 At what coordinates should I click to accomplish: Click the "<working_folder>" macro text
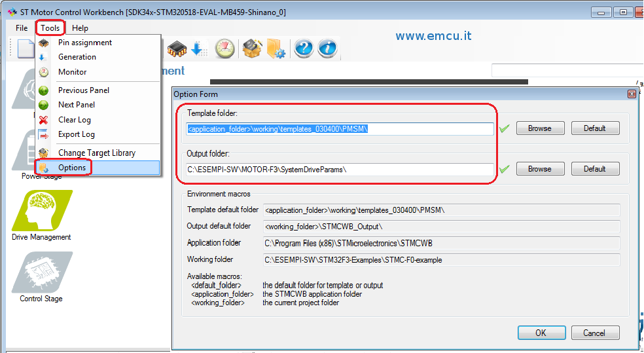tap(218, 303)
